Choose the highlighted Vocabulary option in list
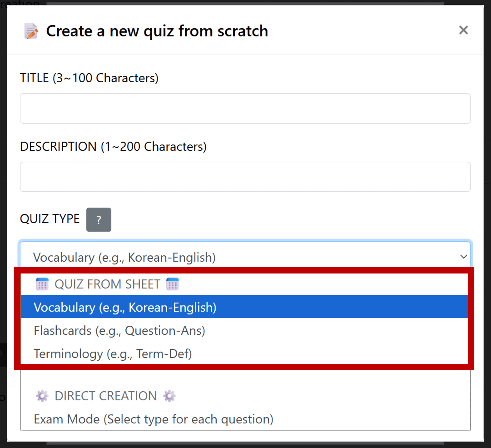 [125, 307]
